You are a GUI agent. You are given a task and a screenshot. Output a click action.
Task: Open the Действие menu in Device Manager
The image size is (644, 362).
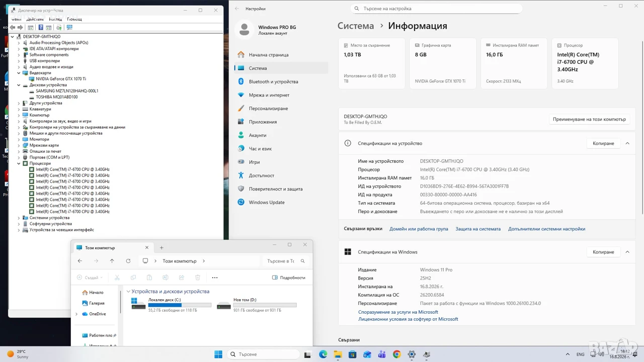pos(35,19)
